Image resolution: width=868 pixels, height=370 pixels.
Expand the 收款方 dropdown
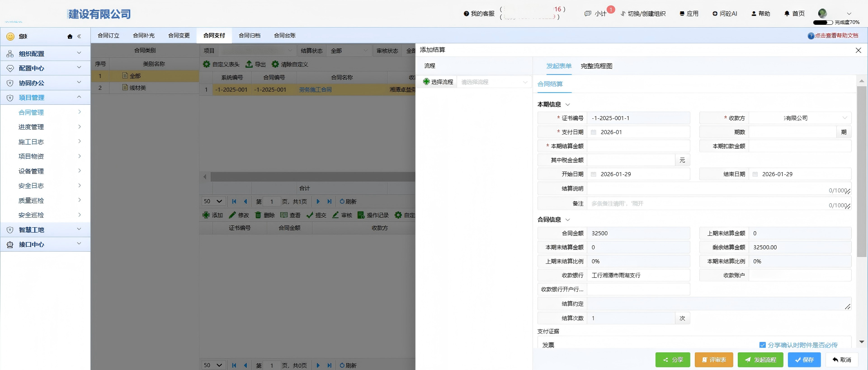tap(844, 118)
